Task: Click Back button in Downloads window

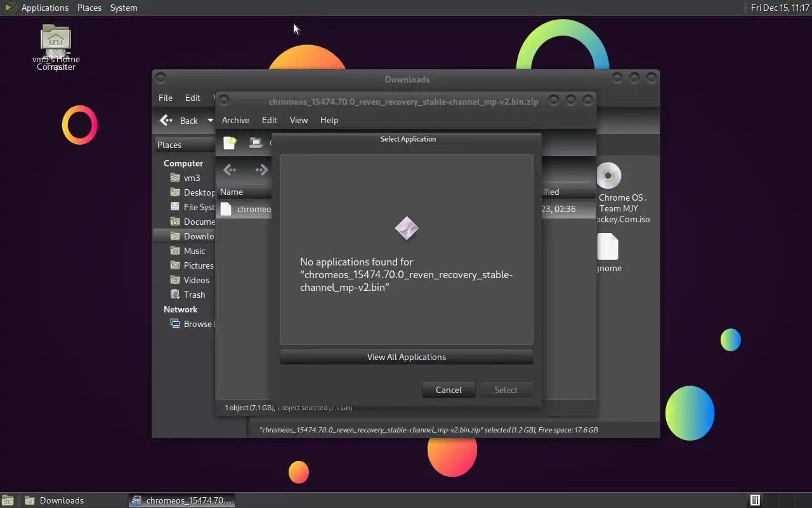Action: (x=180, y=121)
